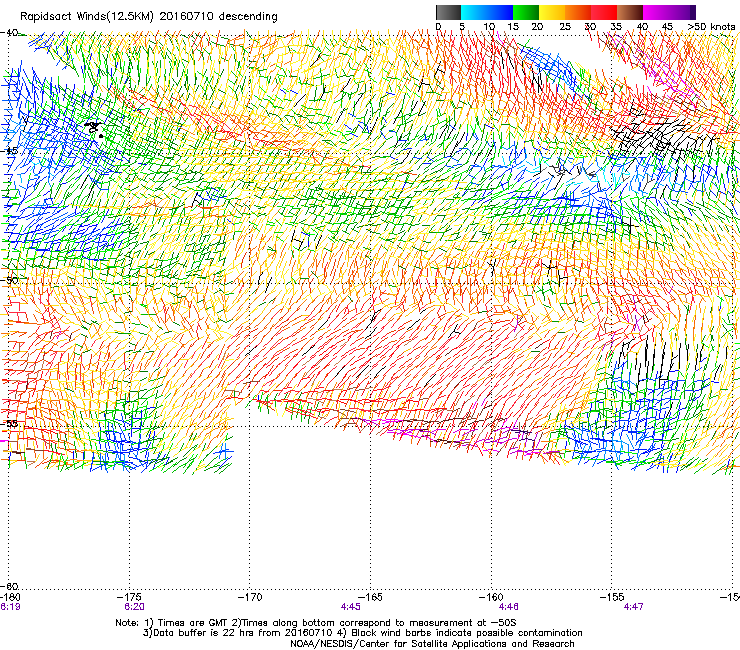Click the '3)Data buffer is 22 hrs' note line
The height and width of the screenshot is (650, 740).
click(362, 633)
